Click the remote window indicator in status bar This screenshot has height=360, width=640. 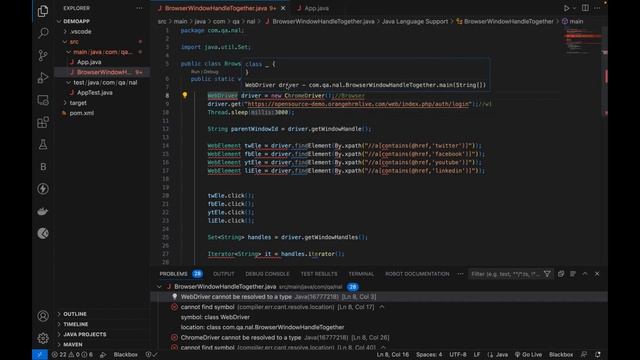[40, 355]
